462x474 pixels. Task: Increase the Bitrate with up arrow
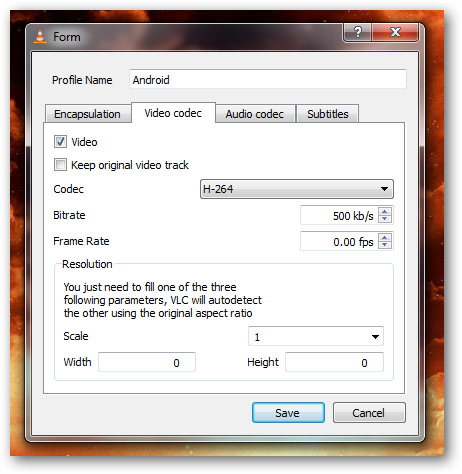pos(385,211)
